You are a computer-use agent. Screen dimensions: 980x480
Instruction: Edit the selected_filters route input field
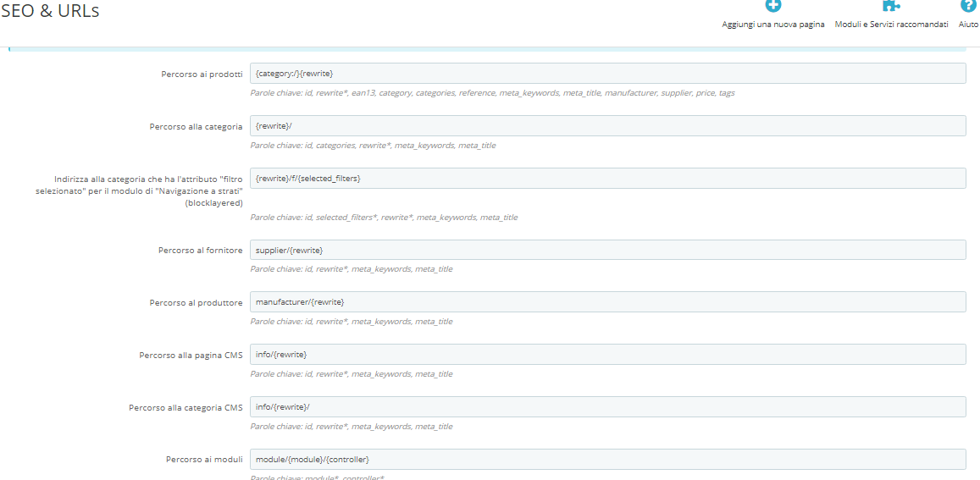click(x=608, y=178)
